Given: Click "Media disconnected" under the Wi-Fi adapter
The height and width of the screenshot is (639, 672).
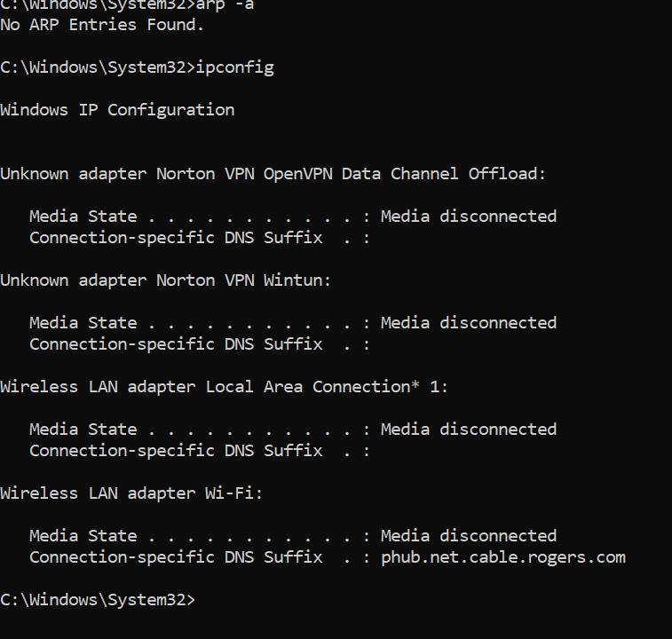Looking at the screenshot, I should (x=469, y=536).
